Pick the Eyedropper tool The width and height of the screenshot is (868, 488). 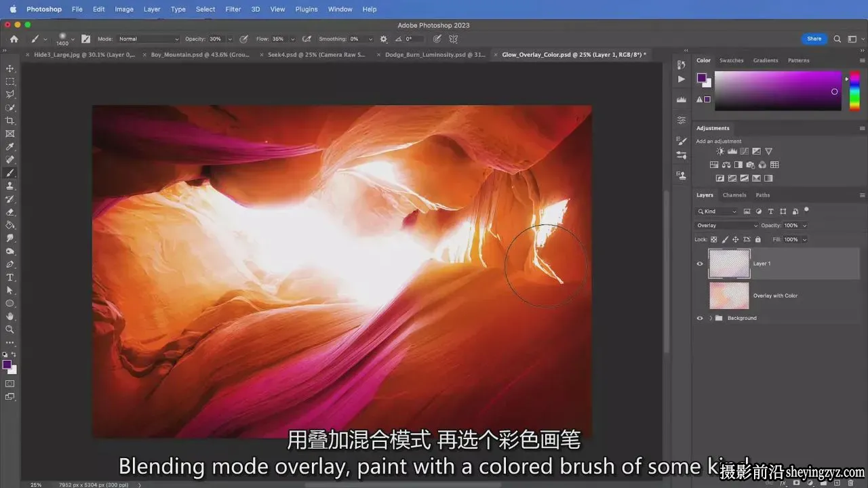click(x=10, y=146)
